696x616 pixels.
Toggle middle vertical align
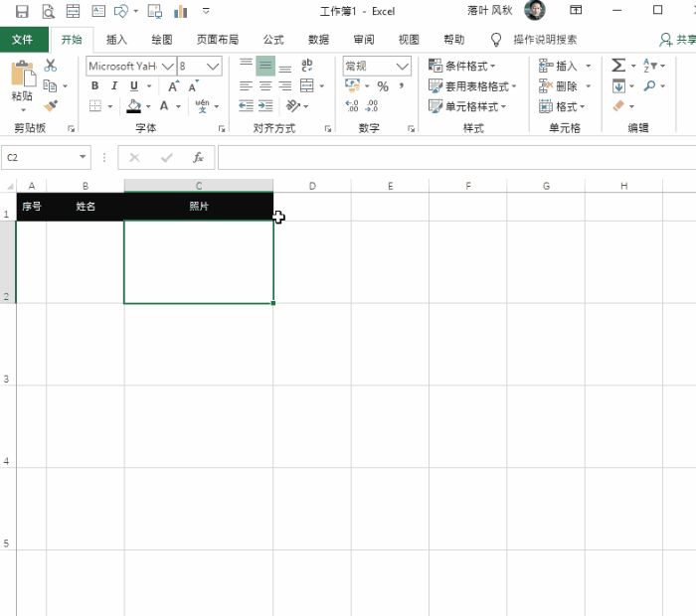[x=265, y=67]
